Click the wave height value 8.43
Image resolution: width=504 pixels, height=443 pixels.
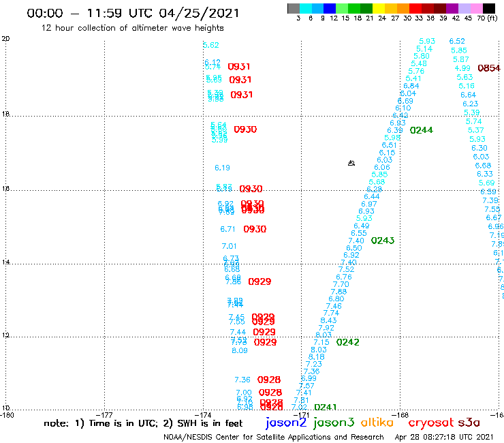(328, 320)
